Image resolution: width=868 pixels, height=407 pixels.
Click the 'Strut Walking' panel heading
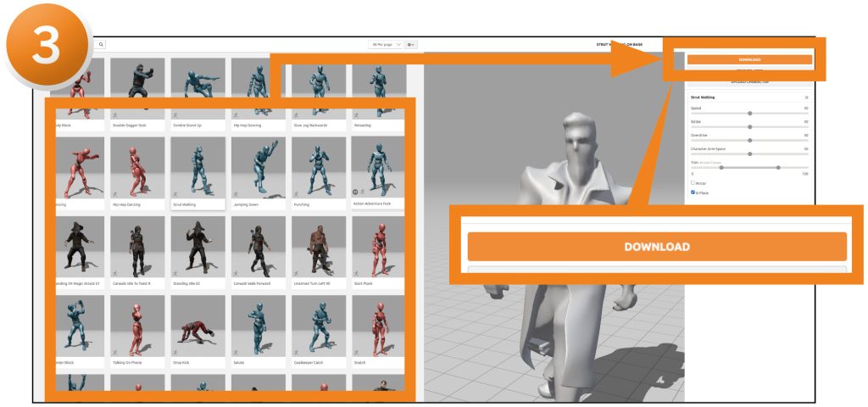click(x=703, y=98)
